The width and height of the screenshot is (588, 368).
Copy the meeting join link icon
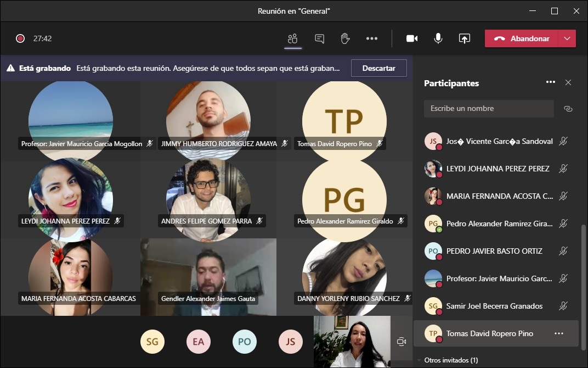pos(568,109)
